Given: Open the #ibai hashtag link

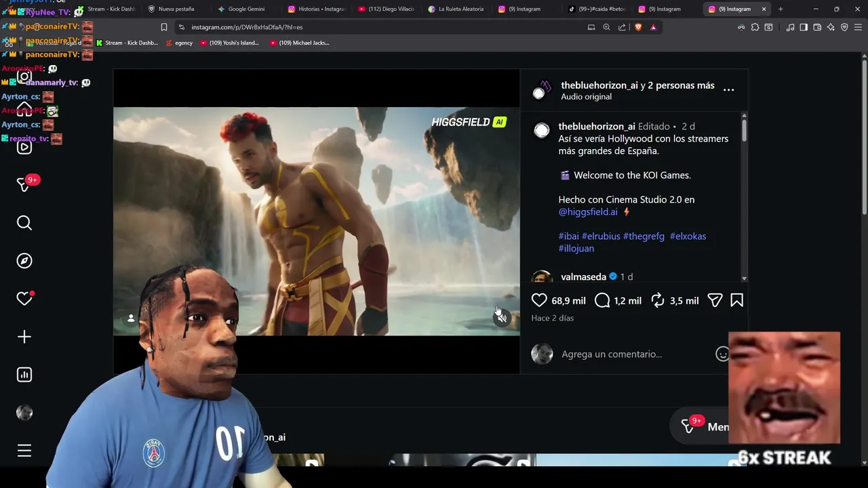Looking at the screenshot, I should point(568,236).
